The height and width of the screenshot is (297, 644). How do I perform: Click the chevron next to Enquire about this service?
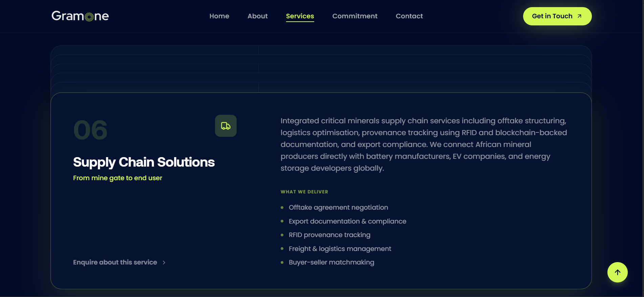point(164,262)
